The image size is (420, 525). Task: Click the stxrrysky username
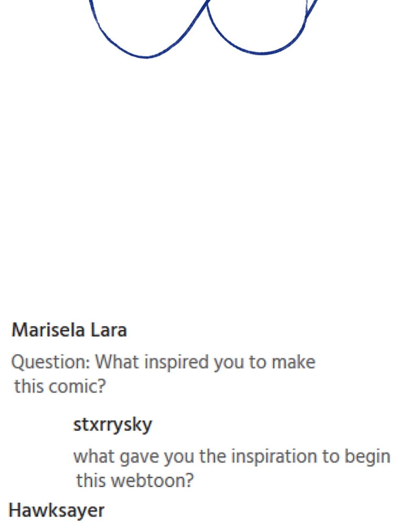point(112,424)
